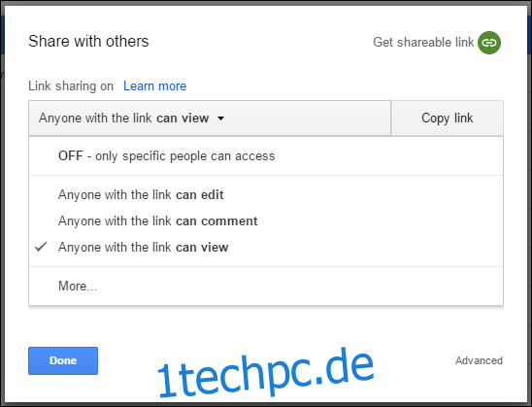Click the green shareable link chain icon
The image size is (532, 407).
489,43
